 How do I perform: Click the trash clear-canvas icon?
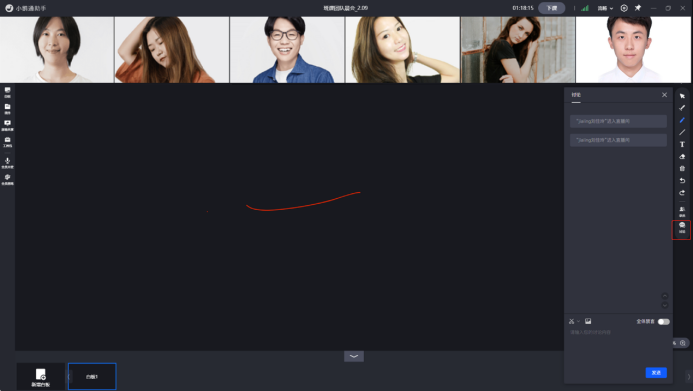coord(682,168)
